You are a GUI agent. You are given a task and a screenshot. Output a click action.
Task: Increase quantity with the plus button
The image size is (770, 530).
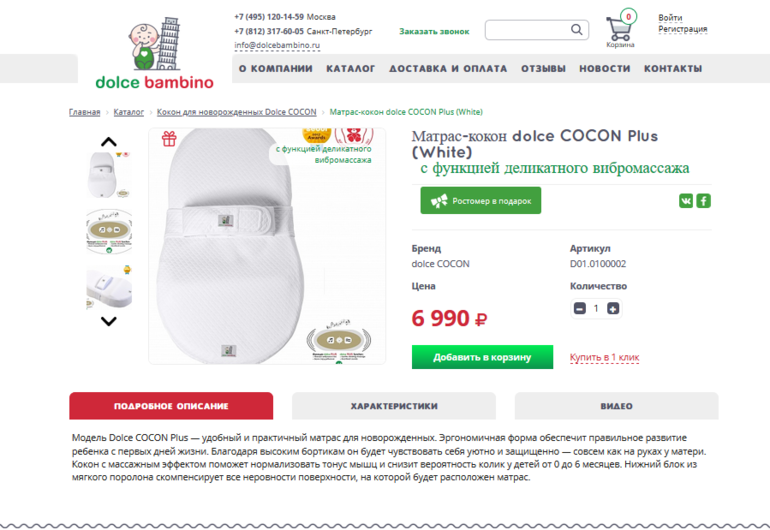(x=613, y=308)
